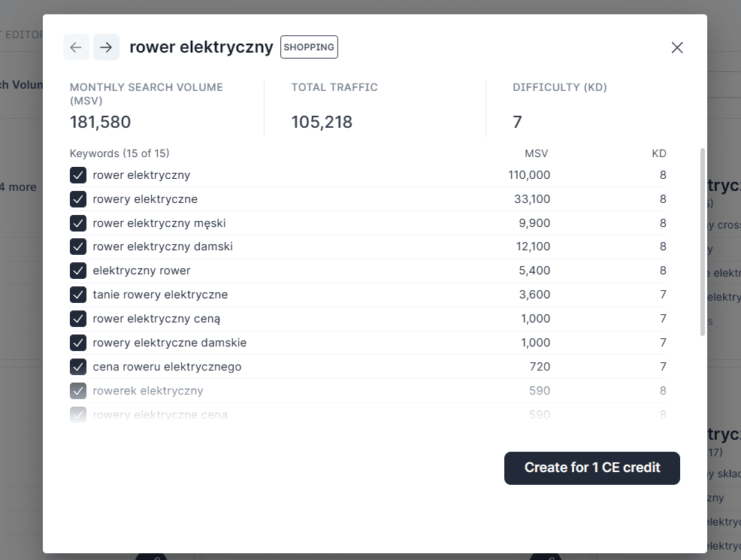This screenshot has height=560, width=741.
Task: Go to the next keyword cluster arrow
Action: [106, 47]
